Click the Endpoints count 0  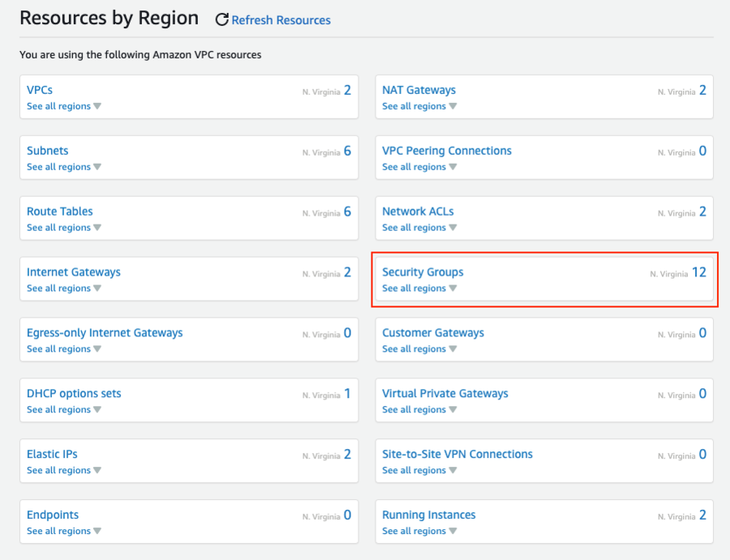pos(347,515)
